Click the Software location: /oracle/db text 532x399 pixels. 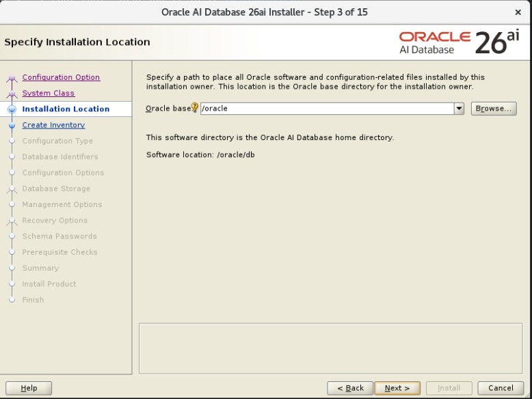(200, 155)
